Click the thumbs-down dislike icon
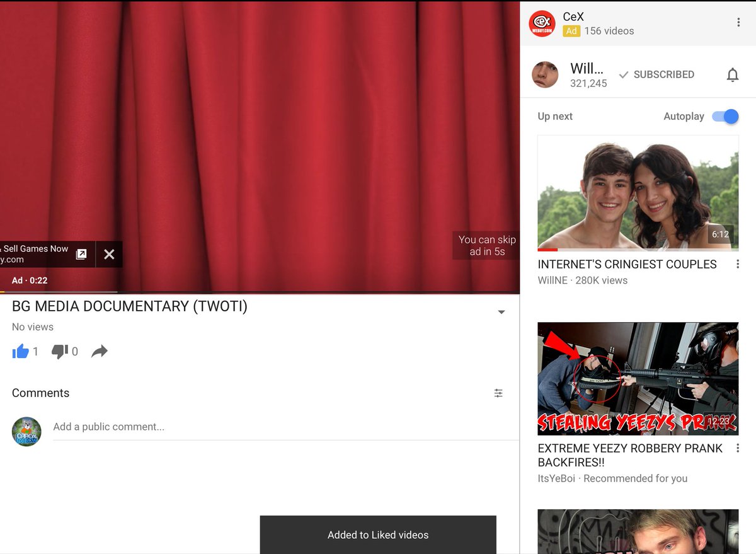Viewport: 756px width, 554px height. pyautogui.click(x=60, y=352)
